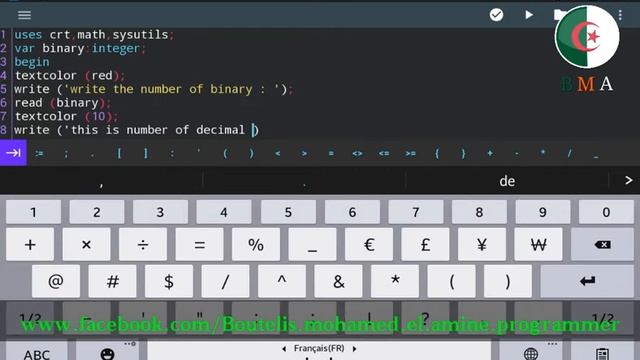Tap keyboard key 2

tap(97, 212)
